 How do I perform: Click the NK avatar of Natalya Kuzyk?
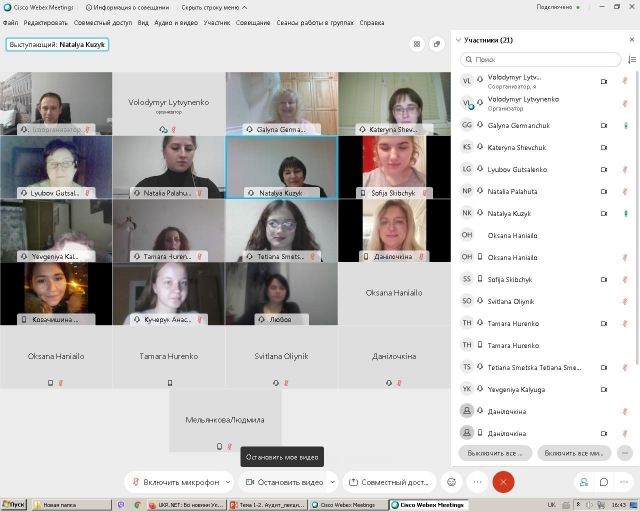point(467,213)
